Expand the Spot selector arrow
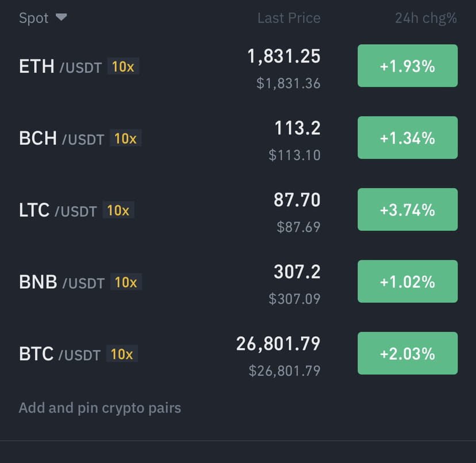This screenshot has width=476, height=463. click(x=62, y=17)
